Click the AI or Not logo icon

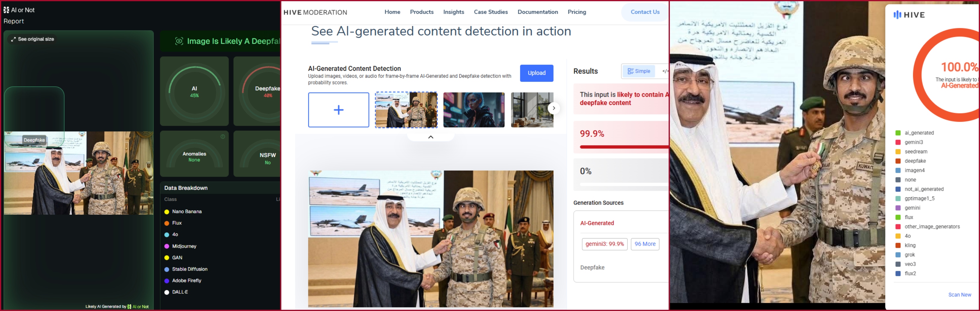(x=6, y=10)
